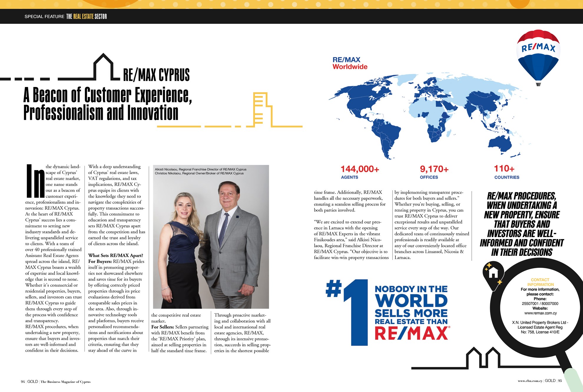Click 'REAL ESTATE THAN' slogan line

click(411, 322)
